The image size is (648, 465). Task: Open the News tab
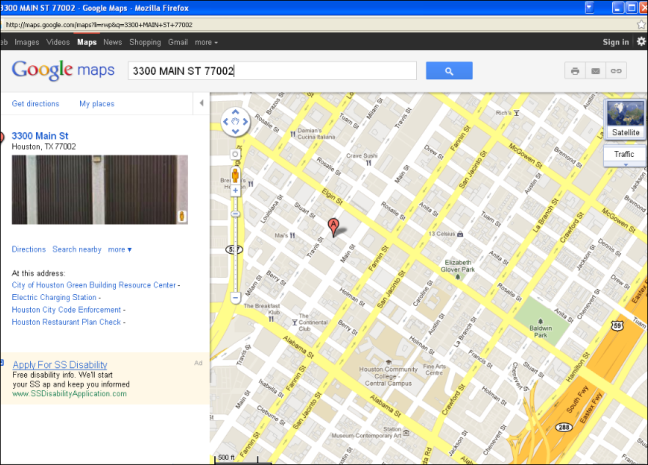click(112, 42)
